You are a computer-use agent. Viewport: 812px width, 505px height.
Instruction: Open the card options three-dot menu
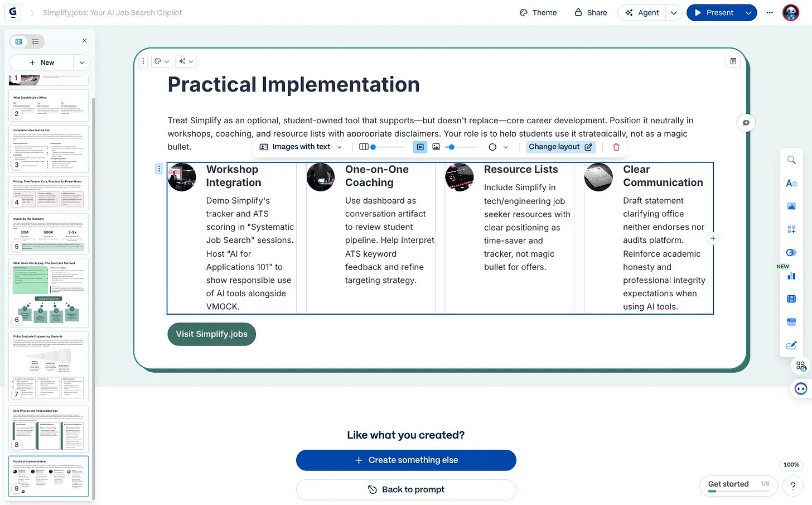point(143,61)
